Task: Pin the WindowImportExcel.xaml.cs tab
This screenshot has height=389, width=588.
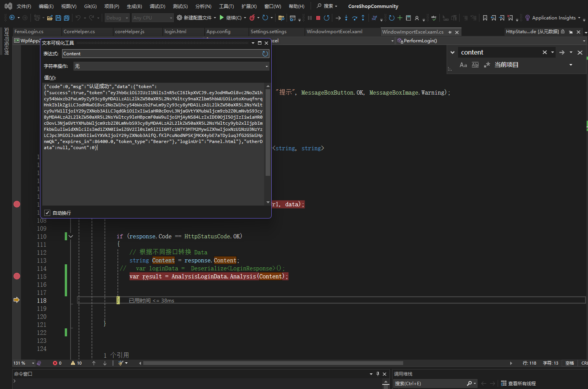Action: 450,32
